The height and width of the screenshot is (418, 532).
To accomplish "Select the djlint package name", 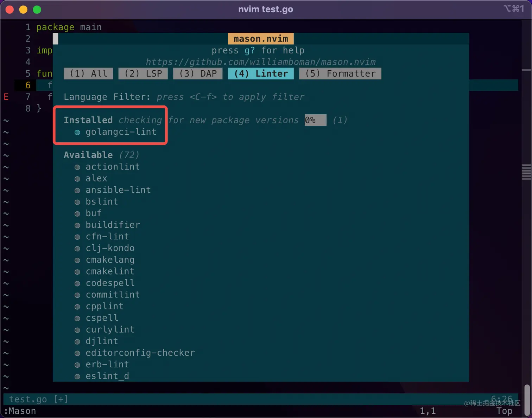I will pyautogui.click(x=102, y=341).
